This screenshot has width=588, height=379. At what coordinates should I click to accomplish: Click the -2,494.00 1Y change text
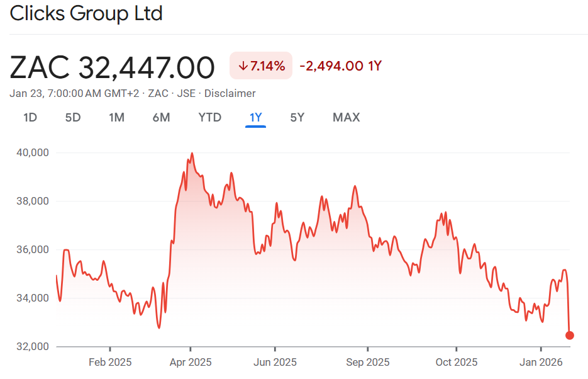[x=340, y=65]
